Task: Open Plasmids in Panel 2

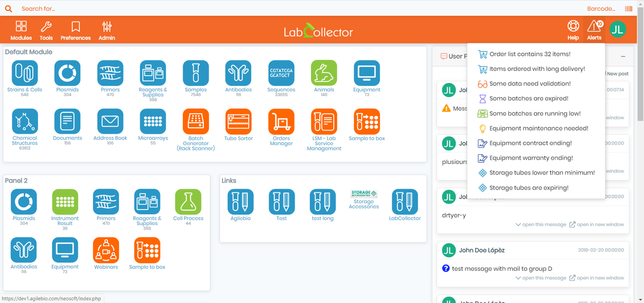Action: pos(24,202)
